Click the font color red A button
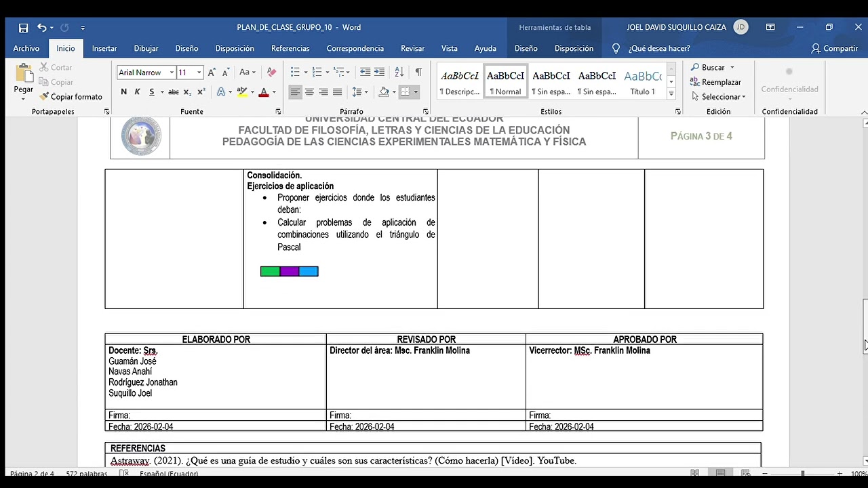Viewport: 868px width, 488px height. 264,92
